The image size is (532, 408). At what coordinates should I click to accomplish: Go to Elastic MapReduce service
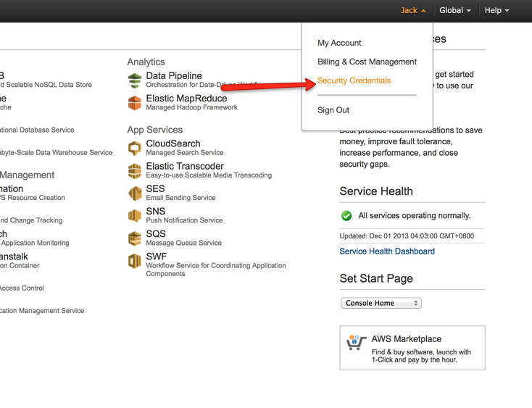coord(186,99)
